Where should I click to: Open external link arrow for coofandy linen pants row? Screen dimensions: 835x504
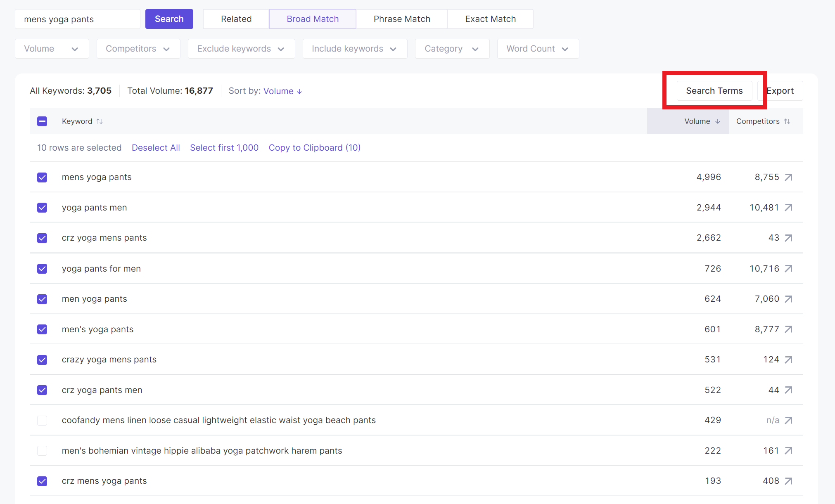point(788,421)
